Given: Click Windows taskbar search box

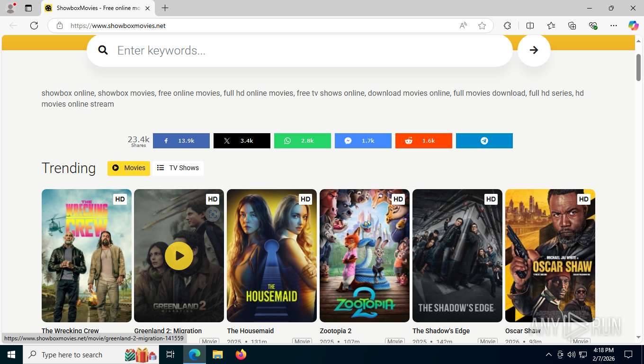Looking at the screenshot, I should click(91, 355).
